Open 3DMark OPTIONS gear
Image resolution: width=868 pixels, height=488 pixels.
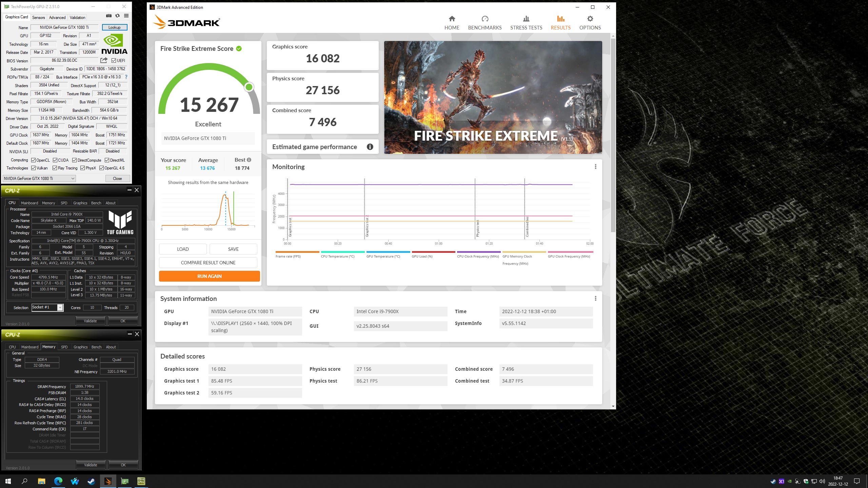click(x=590, y=23)
